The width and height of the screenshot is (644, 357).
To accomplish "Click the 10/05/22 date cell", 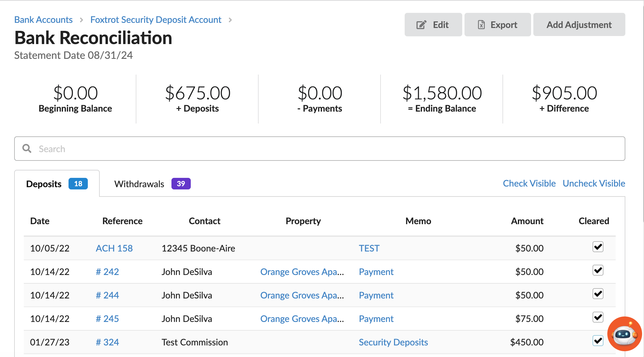I will tap(50, 248).
